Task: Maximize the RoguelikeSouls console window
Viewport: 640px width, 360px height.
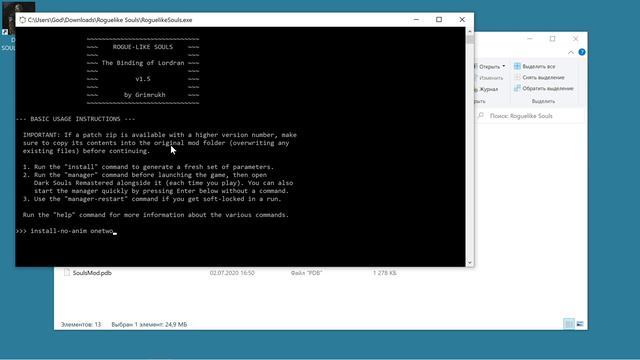Action: pos(439,20)
